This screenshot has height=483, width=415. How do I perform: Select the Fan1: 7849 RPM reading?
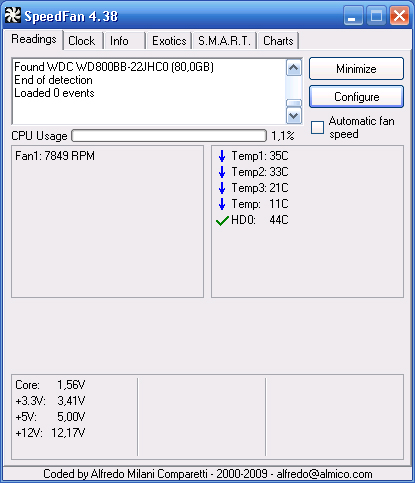coord(55,156)
